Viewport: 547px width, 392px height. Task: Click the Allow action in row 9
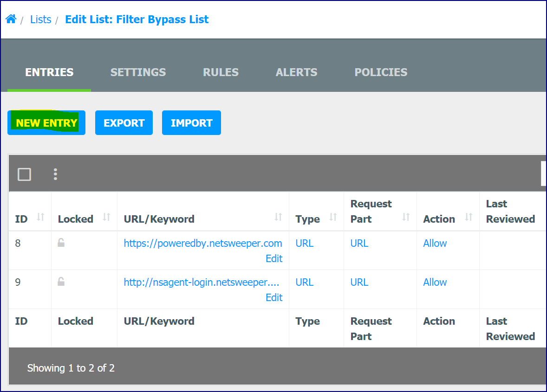[435, 282]
